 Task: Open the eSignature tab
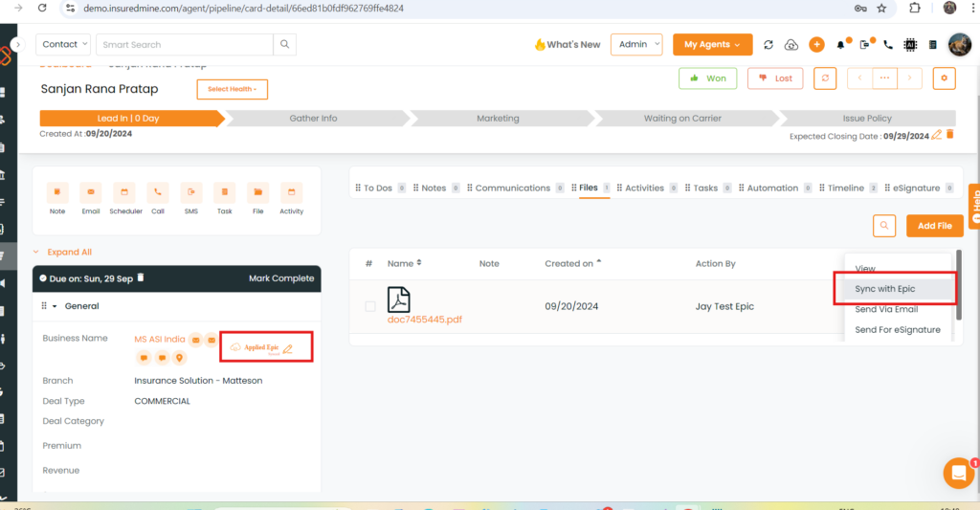click(916, 188)
